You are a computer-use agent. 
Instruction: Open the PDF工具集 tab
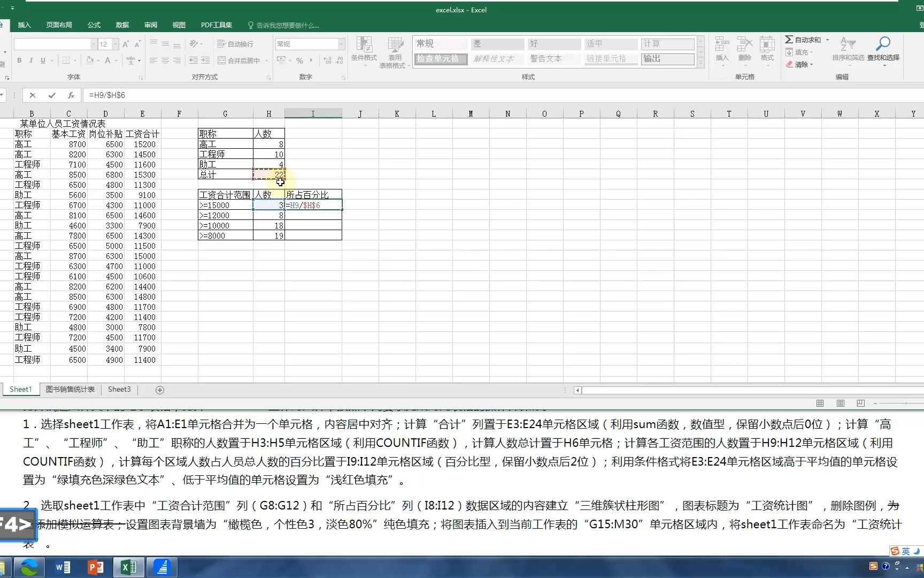216,25
